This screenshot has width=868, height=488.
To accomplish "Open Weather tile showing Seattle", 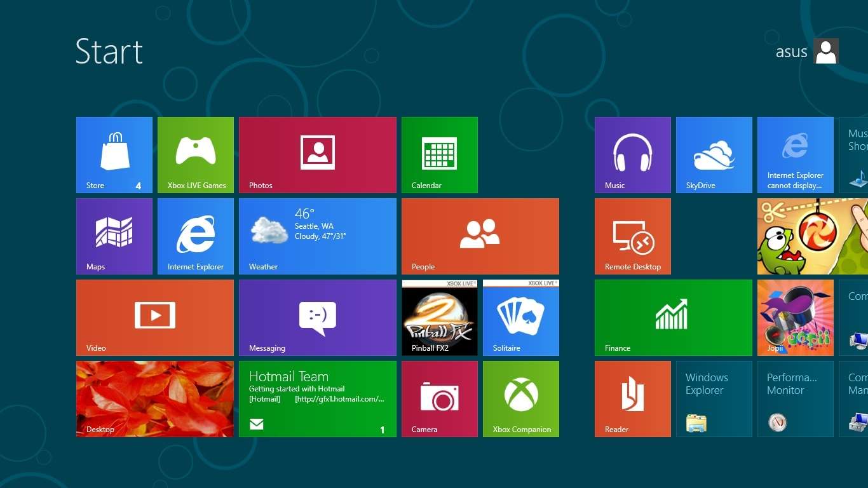I will pos(318,236).
